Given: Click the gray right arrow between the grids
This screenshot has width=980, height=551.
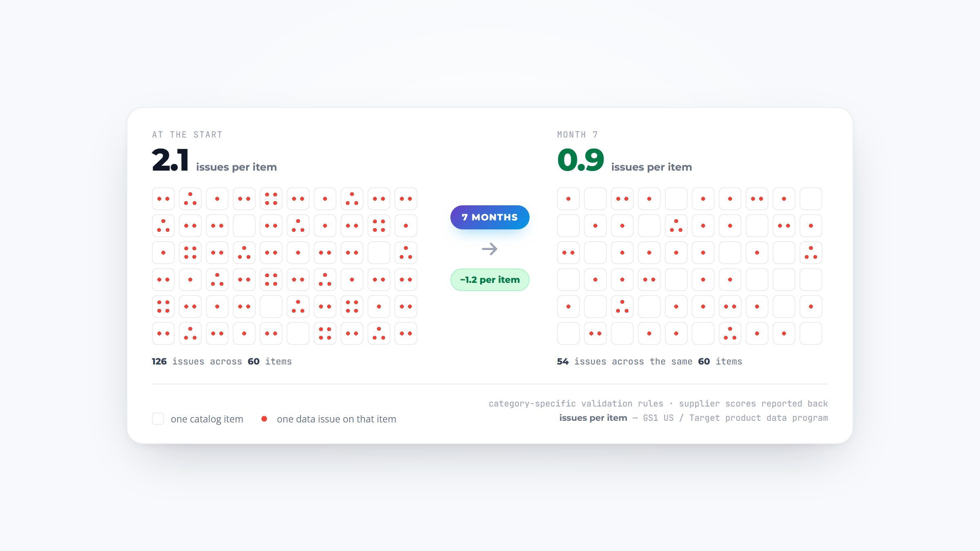Looking at the screenshot, I should [x=490, y=249].
